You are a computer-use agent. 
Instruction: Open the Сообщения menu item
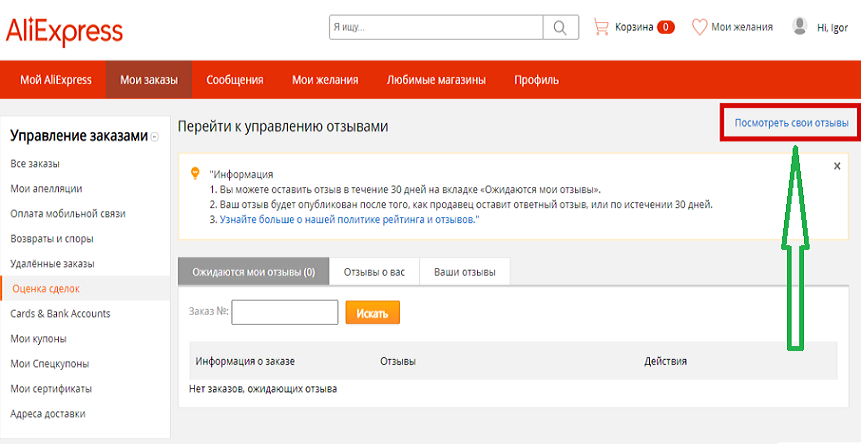click(235, 80)
